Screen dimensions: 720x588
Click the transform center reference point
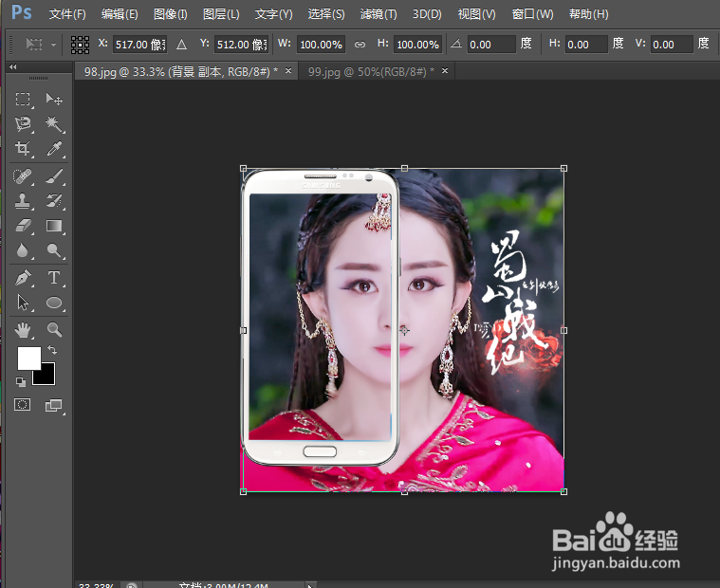[404, 330]
